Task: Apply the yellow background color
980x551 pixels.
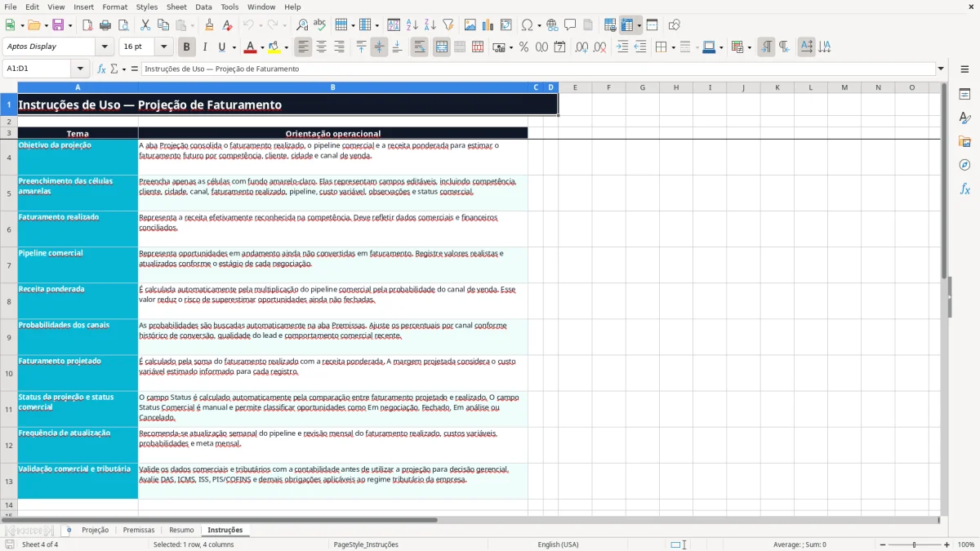Action: coord(274,47)
